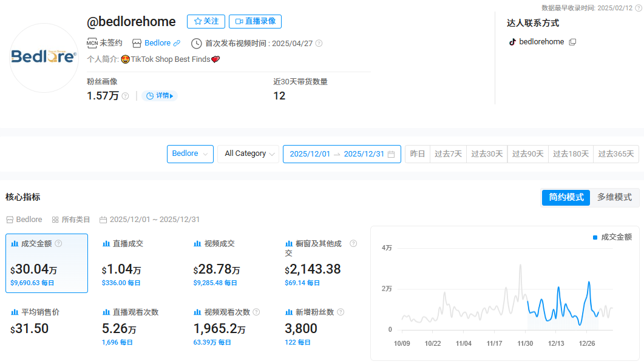
Task: Click the link icon after Bedlore shop name
Action: tap(176, 42)
